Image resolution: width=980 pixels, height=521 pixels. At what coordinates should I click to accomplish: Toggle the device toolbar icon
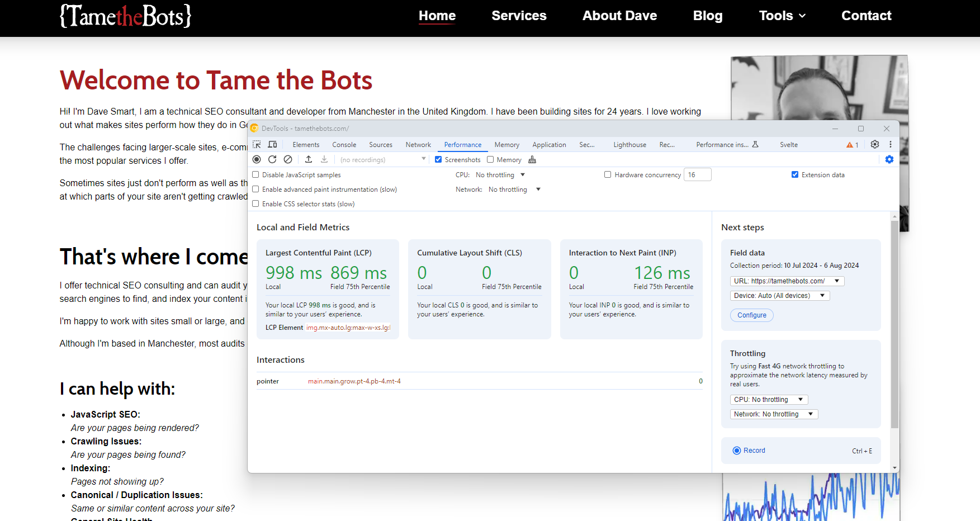[x=273, y=144]
